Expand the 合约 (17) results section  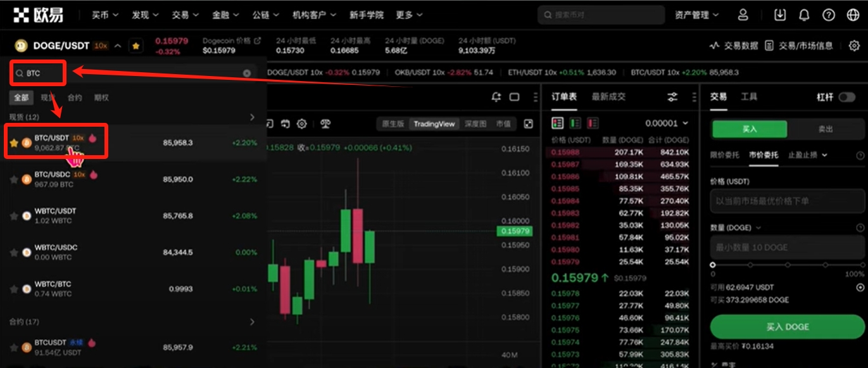[252, 322]
